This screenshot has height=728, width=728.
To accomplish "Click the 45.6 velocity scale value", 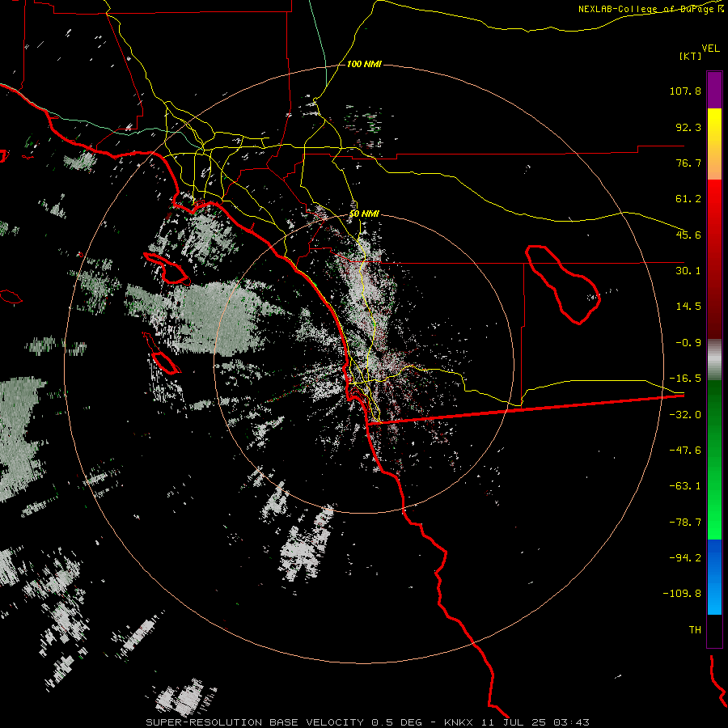I will [x=688, y=235].
